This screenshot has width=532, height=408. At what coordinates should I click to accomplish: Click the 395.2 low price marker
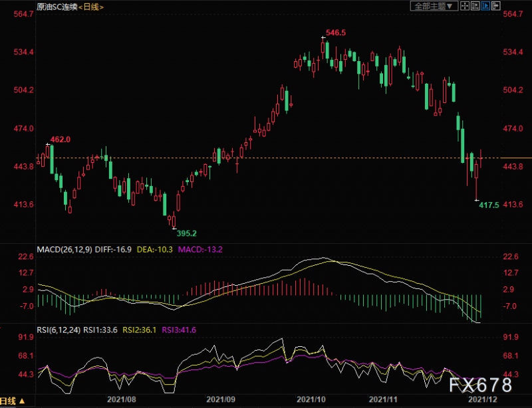[x=186, y=233]
